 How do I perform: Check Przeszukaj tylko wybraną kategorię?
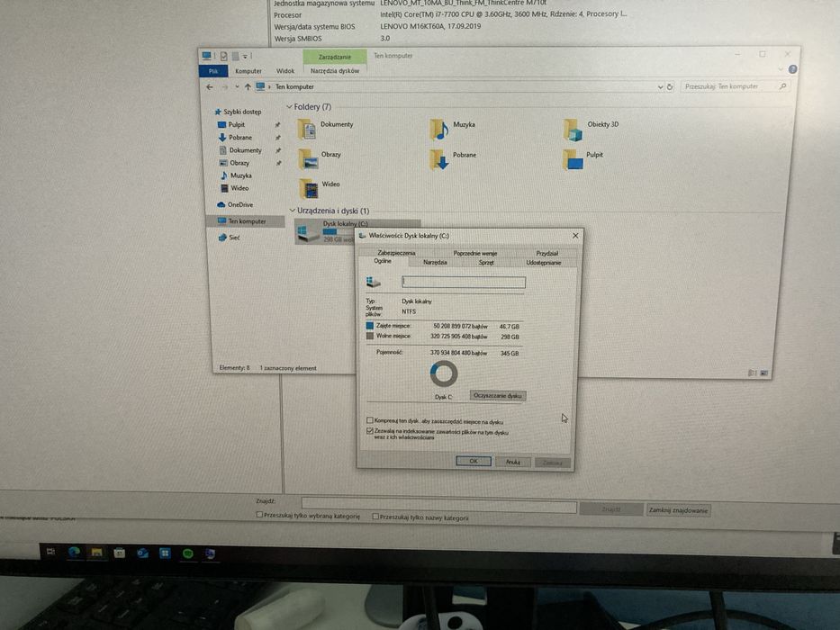(x=259, y=515)
